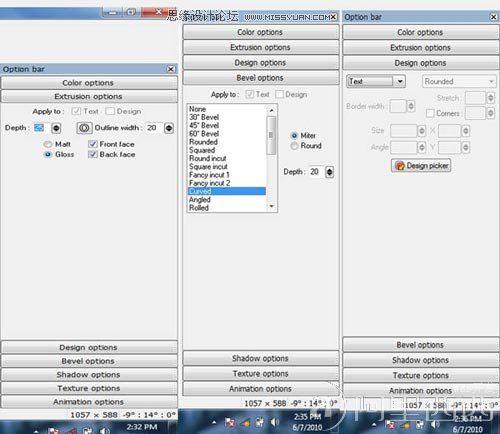Expand the Rounded style dropdown
Image resolution: width=500 pixels, height=434 pixels.
(x=459, y=82)
